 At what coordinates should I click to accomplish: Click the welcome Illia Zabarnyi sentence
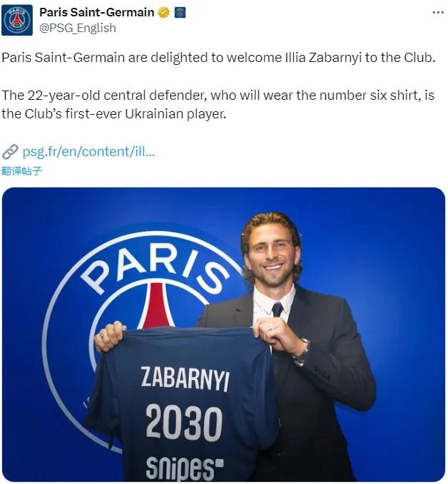point(218,58)
